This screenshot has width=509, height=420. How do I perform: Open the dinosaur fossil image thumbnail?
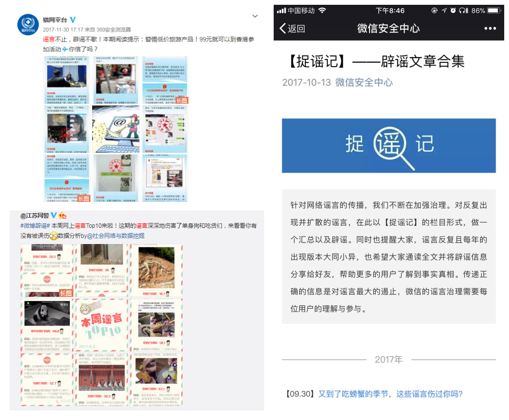tap(156, 271)
